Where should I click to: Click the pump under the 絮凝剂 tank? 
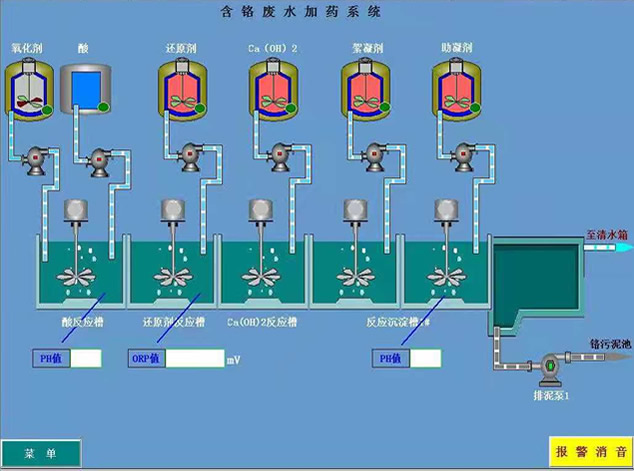pos(370,155)
